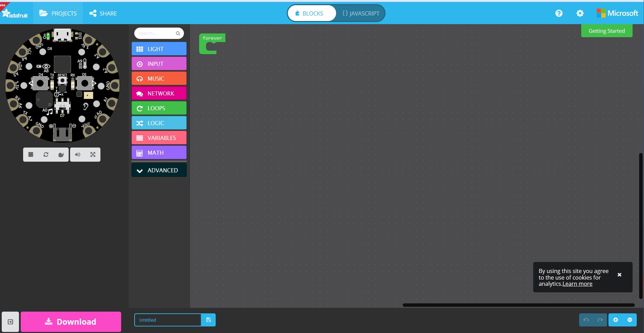The image size is (644, 333).
Task: Zoom in on the block workspace
Action: pyautogui.click(x=616, y=320)
